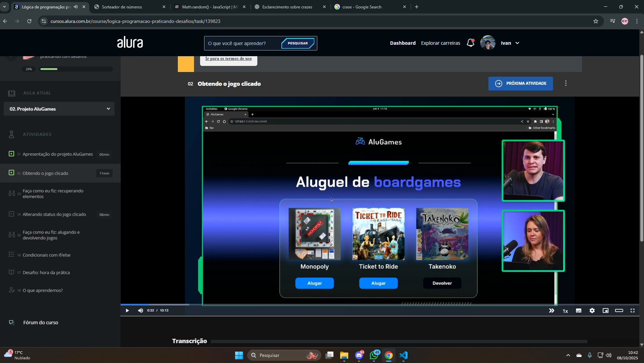Click video icon beside 'Apresentação do projeto AluGames'

click(x=11, y=154)
